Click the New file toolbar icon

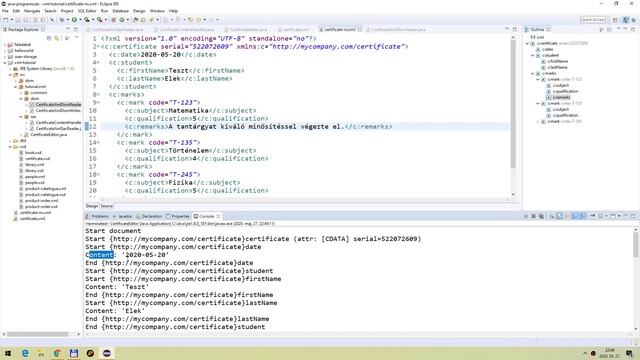pos(6,20)
